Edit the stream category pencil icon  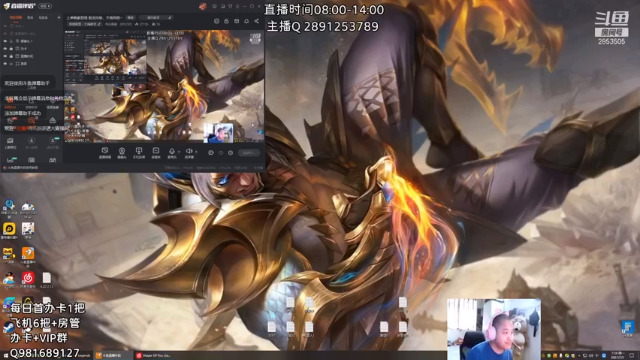[99, 24]
